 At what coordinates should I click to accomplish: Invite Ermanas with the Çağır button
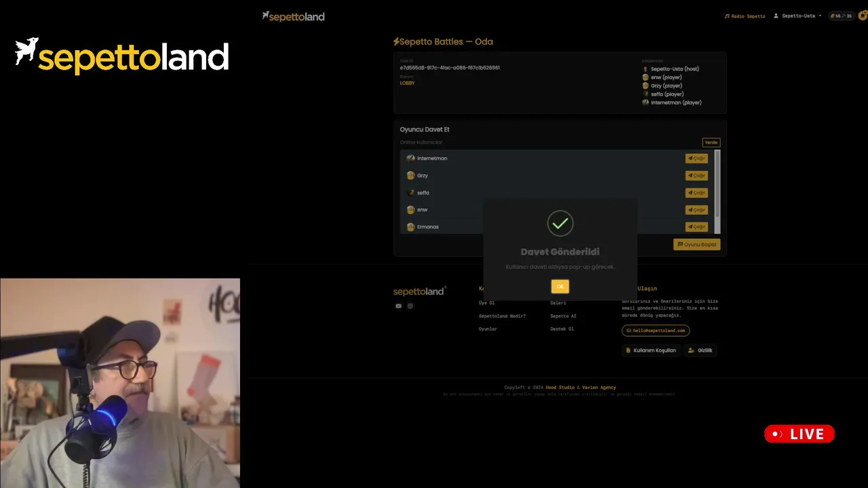(x=696, y=227)
